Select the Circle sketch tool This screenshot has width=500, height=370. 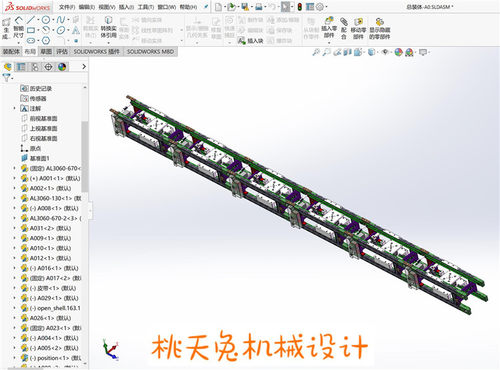pyautogui.click(x=46, y=20)
